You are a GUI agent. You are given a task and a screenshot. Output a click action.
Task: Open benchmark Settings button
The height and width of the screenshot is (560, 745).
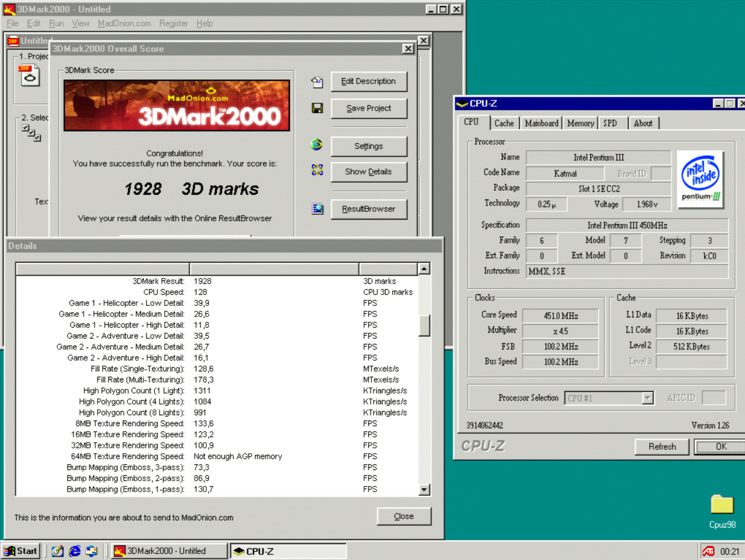[x=369, y=146]
